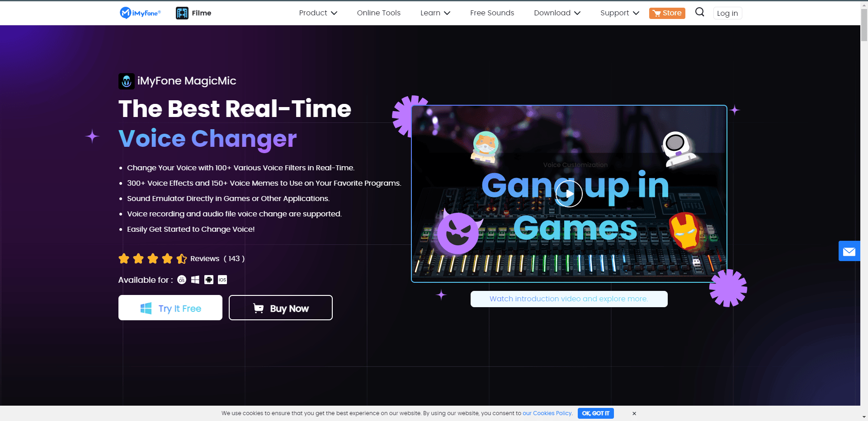Click the Iron Man mask in video
This screenshot has height=421, width=868.
coord(685,231)
